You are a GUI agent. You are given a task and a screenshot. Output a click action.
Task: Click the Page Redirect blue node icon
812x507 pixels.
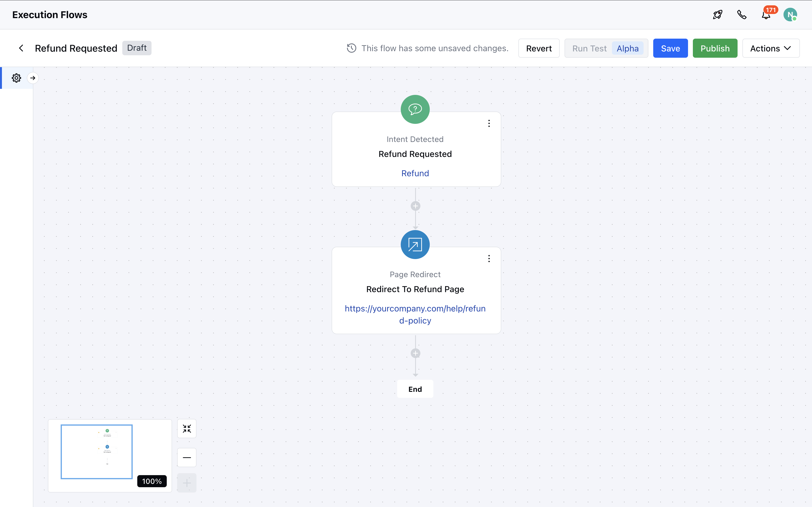pyautogui.click(x=415, y=244)
